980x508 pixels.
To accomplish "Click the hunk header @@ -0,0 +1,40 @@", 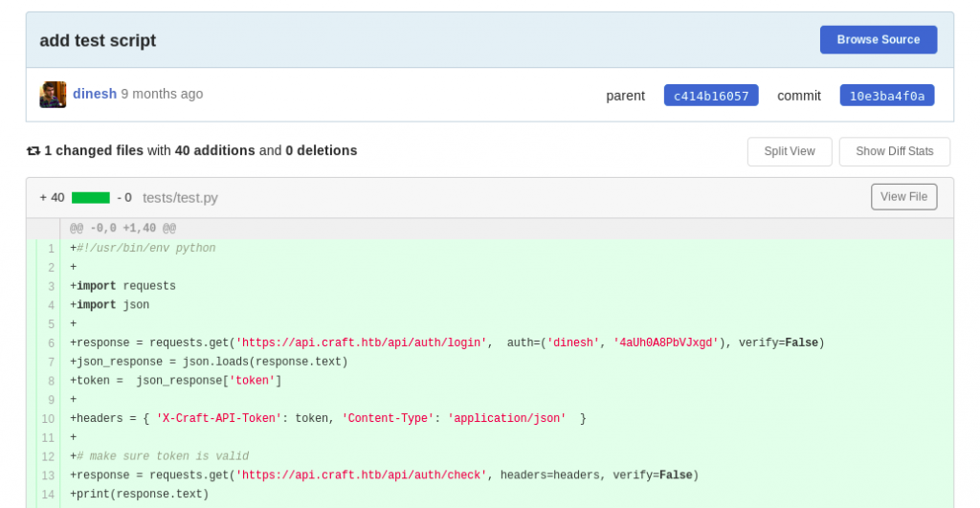I will click(122, 228).
